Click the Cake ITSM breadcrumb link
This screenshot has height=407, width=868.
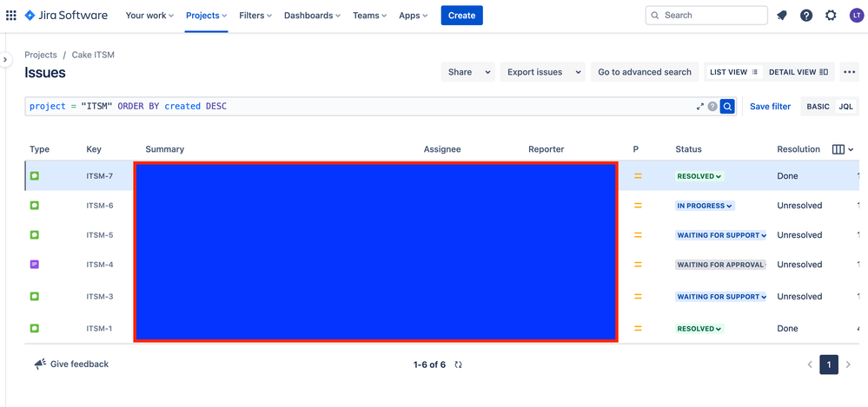pyautogui.click(x=93, y=55)
